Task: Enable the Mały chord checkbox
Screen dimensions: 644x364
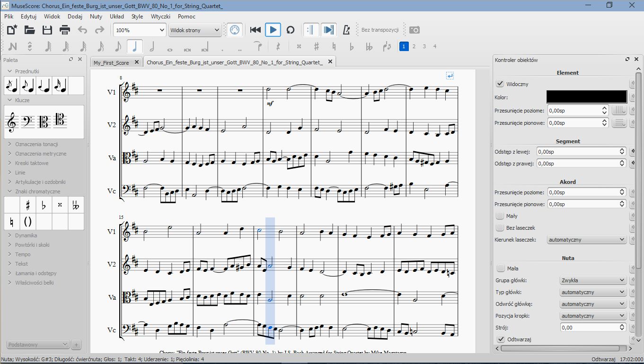Action: [x=500, y=216]
